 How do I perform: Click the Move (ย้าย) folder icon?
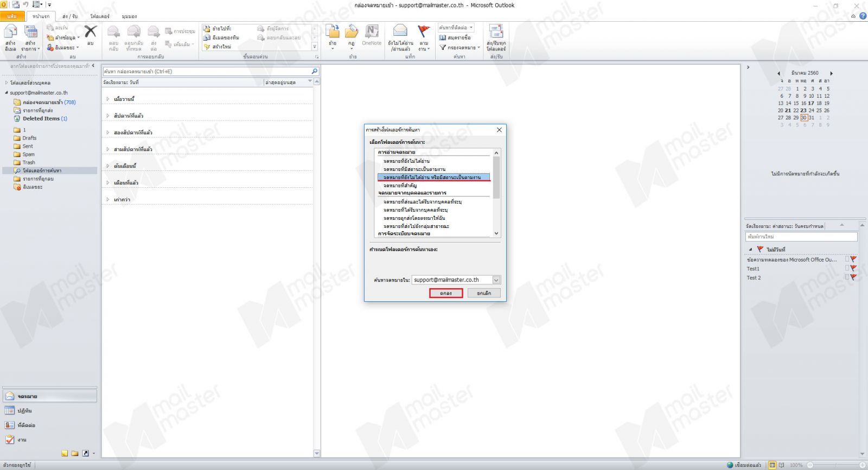[333, 31]
